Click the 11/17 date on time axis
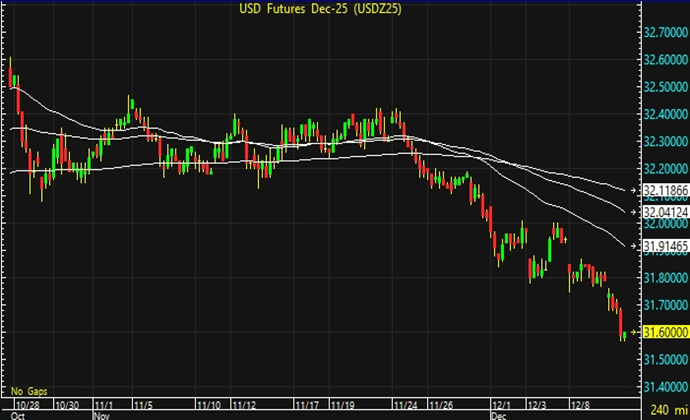Image resolution: width=690 pixels, height=420 pixels. (x=308, y=404)
